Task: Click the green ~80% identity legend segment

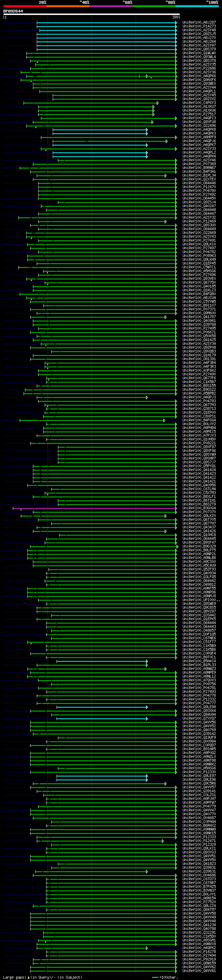Action: point(154,6)
